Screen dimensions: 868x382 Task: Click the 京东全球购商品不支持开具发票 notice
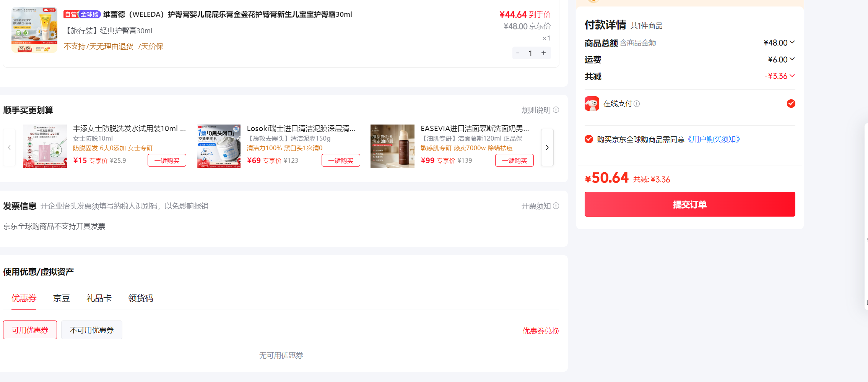[54, 227]
